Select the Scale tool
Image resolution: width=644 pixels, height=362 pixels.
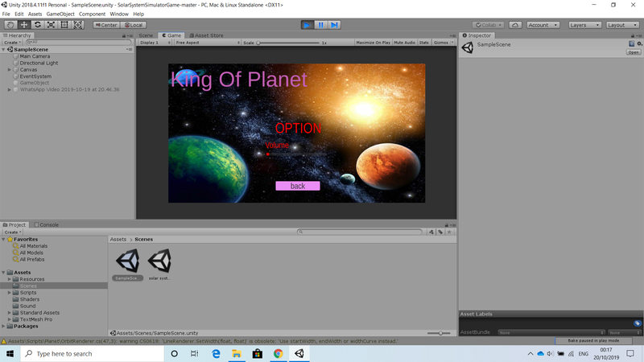(x=51, y=25)
